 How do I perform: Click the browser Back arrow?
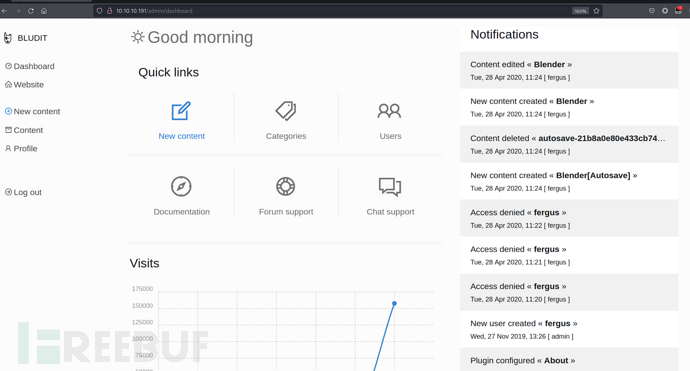pos(4,11)
